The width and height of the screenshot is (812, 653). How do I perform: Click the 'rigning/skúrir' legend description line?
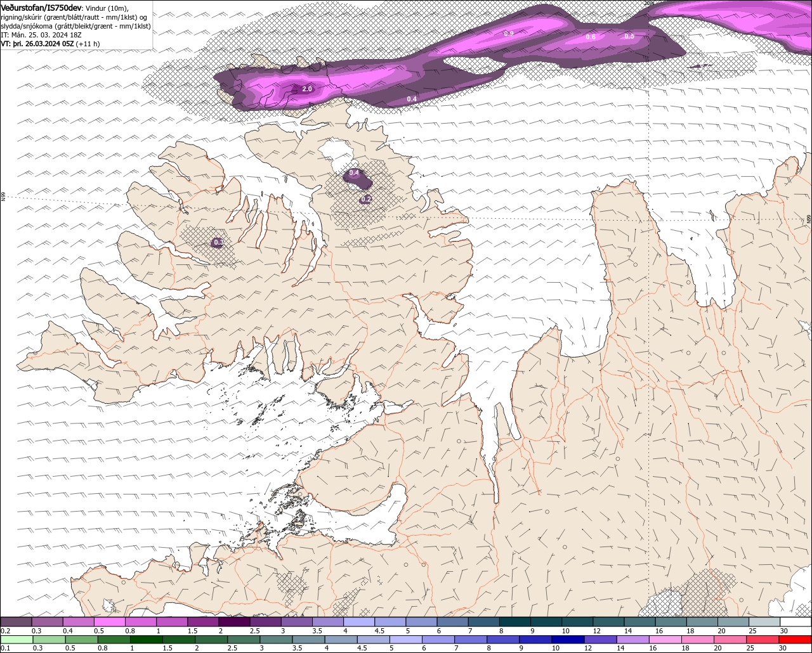point(75,17)
